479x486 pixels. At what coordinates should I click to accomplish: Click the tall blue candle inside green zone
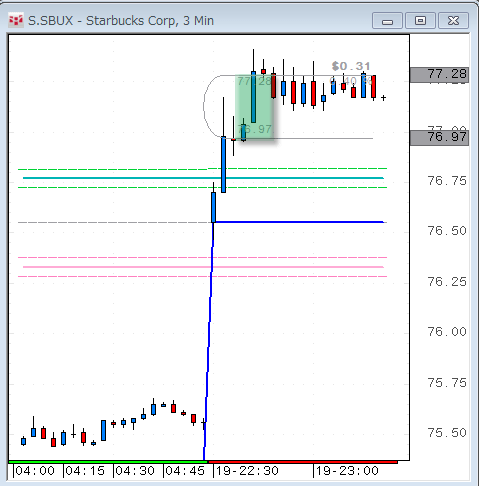[x=253, y=97]
